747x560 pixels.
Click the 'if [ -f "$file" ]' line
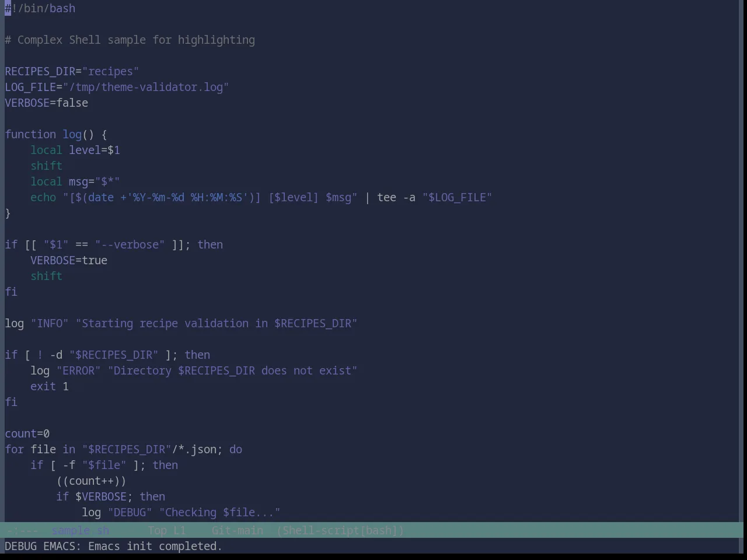pos(104,466)
